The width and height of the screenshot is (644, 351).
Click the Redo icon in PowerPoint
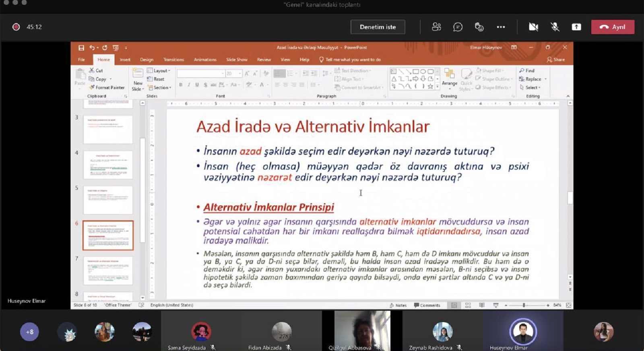coord(105,47)
